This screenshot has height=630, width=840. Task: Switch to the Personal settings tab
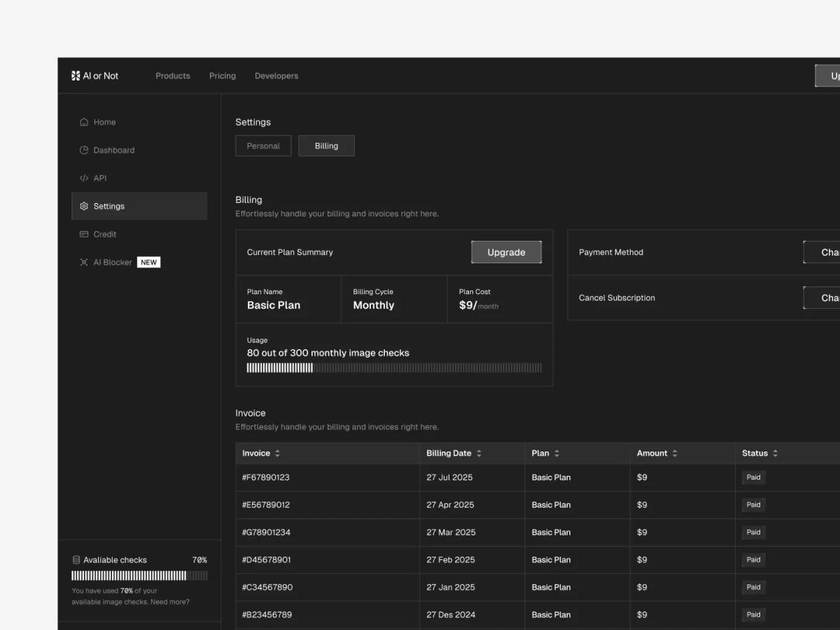tap(263, 146)
